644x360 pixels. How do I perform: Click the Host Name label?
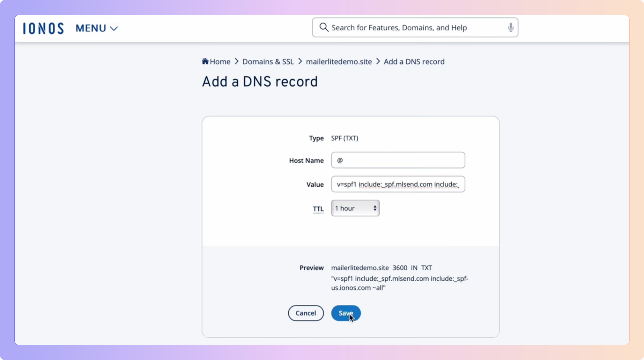(306, 160)
